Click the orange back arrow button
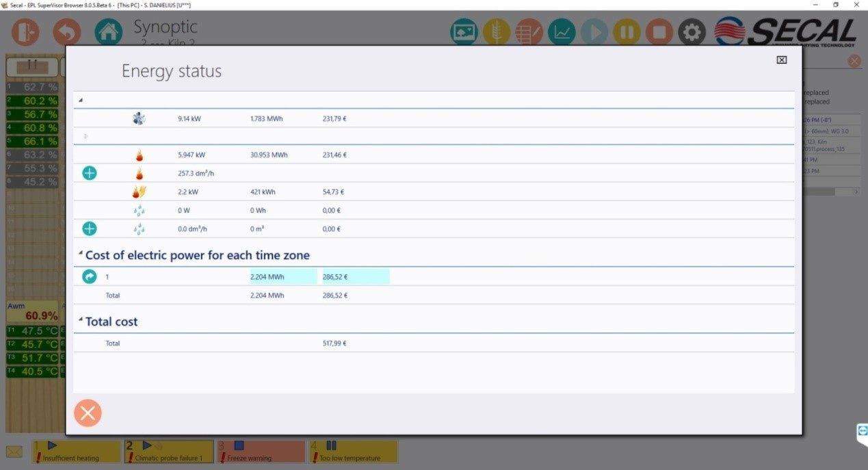The image size is (868, 470). point(67,32)
